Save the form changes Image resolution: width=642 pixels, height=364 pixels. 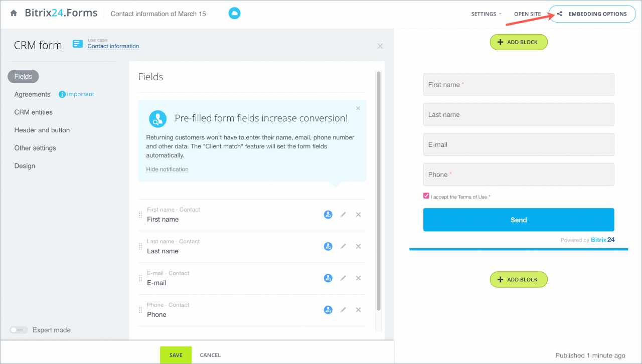pyautogui.click(x=176, y=355)
